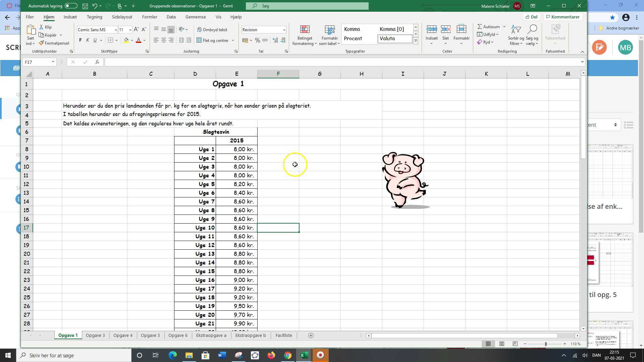Click the Del share button

(532, 17)
